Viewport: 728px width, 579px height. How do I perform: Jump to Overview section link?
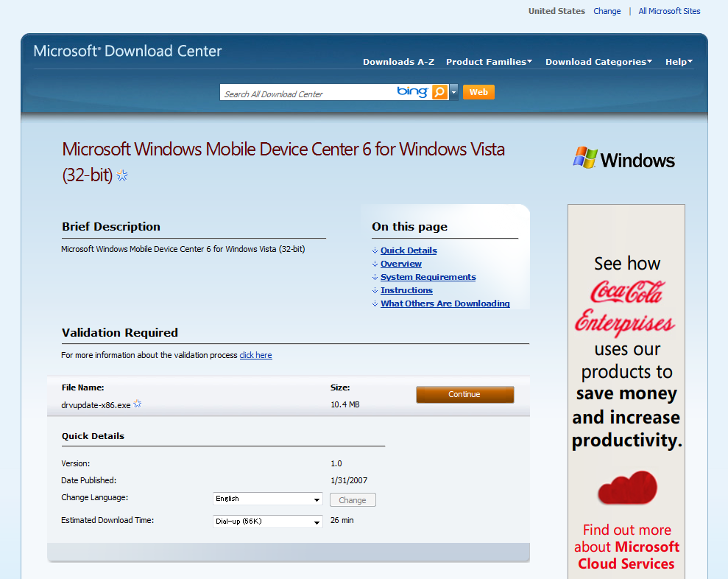pyautogui.click(x=401, y=264)
